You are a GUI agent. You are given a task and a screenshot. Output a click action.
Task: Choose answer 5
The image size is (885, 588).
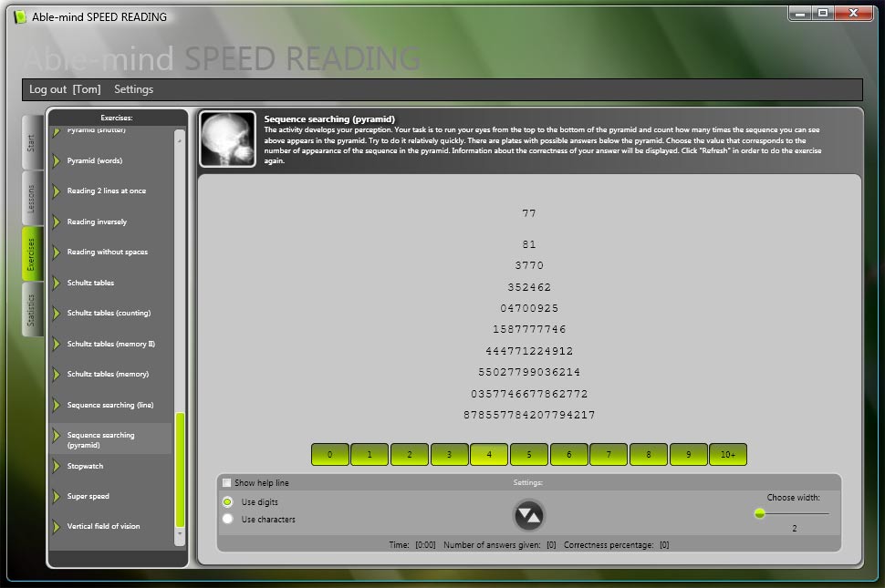point(529,454)
